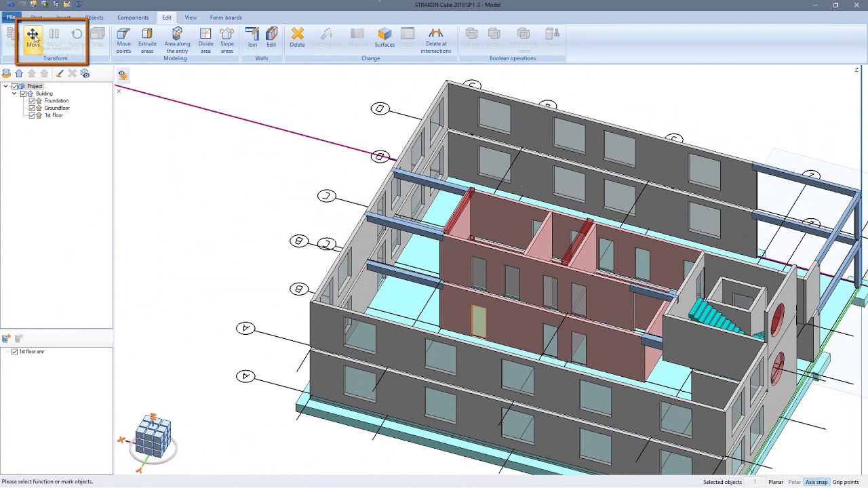Viewport: 868px width, 488px height.
Task: Uncheck the 1st floor.smr checkbox
Action: [x=15, y=352]
